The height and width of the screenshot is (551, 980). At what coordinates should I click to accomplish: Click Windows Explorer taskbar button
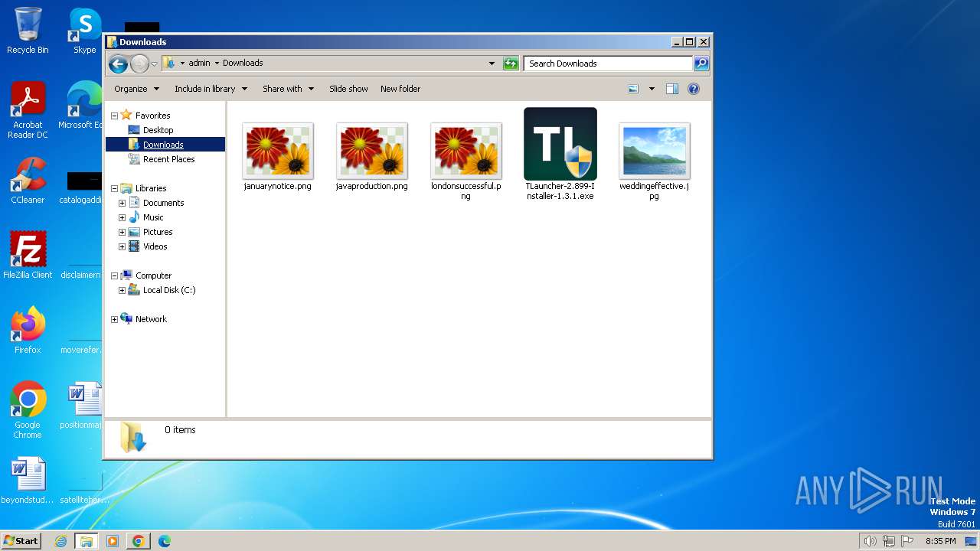[x=86, y=541]
